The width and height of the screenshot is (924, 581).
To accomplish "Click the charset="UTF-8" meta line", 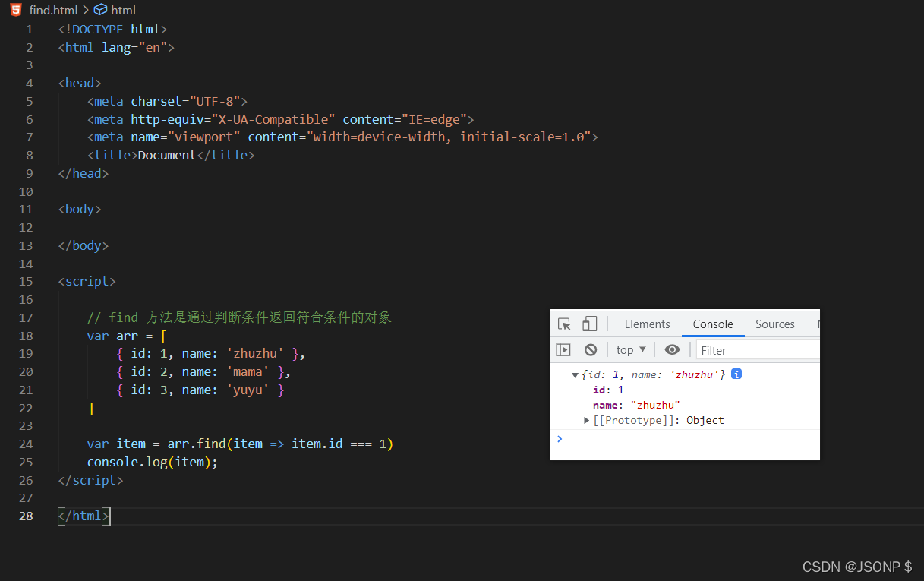I will pos(167,101).
